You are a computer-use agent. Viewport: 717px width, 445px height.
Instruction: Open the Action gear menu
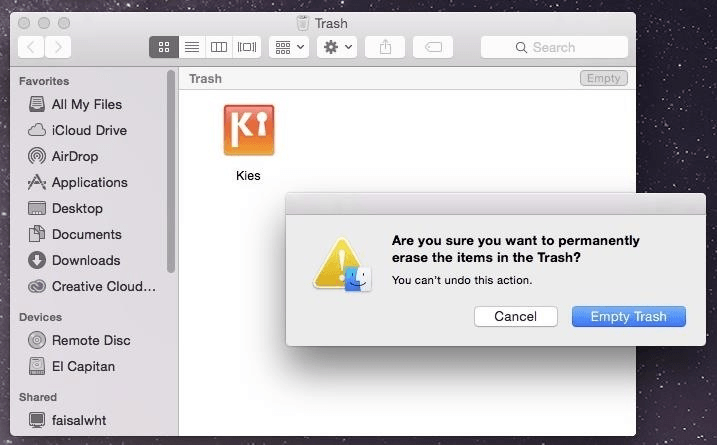(337, 47)
